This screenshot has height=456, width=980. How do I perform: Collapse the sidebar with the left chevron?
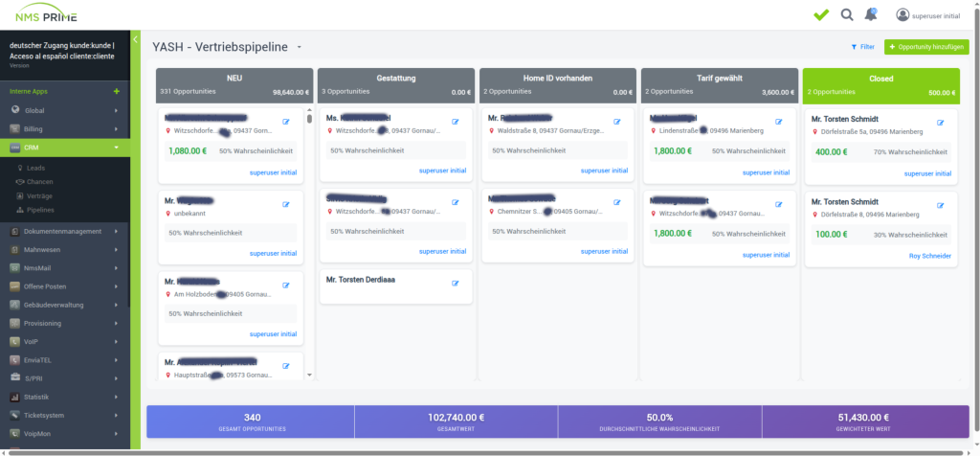pos(136,39)
